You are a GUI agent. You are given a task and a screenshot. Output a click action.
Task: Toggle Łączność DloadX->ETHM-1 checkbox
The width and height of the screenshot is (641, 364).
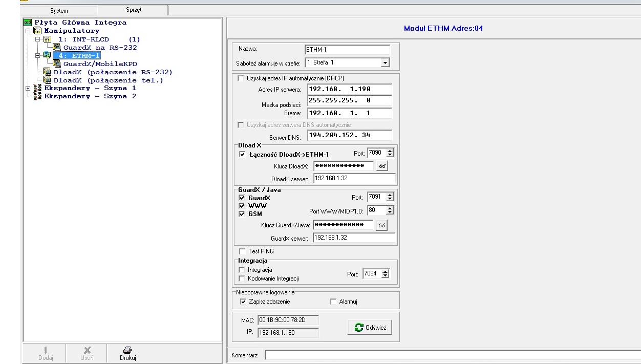click(242, 154)
